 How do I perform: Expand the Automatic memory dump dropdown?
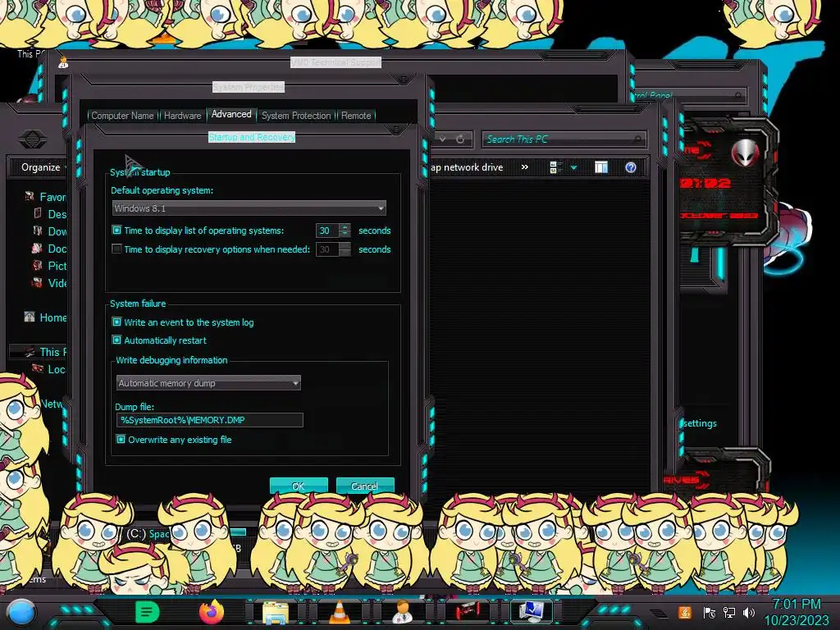pyautogui.click(x=208, y=382)
